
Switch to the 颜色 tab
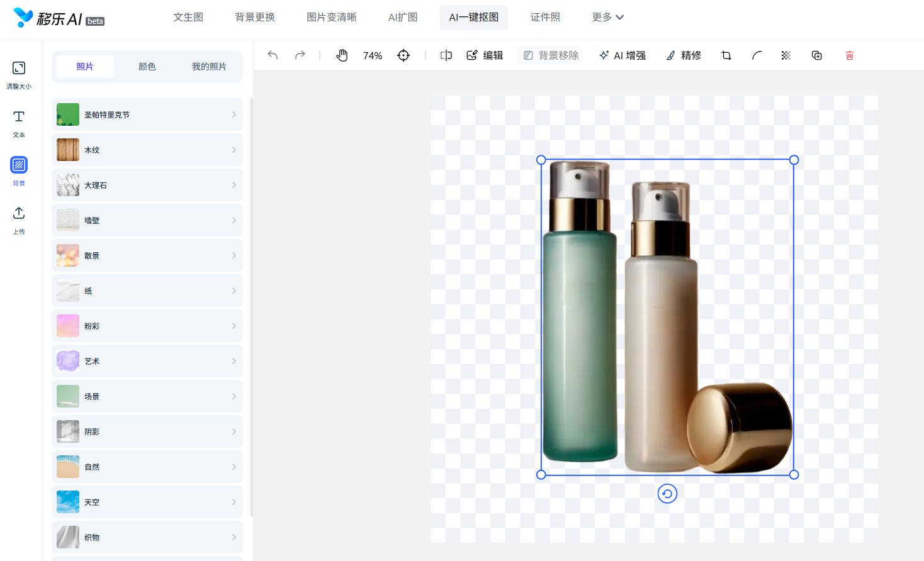[x=147, y=67]
